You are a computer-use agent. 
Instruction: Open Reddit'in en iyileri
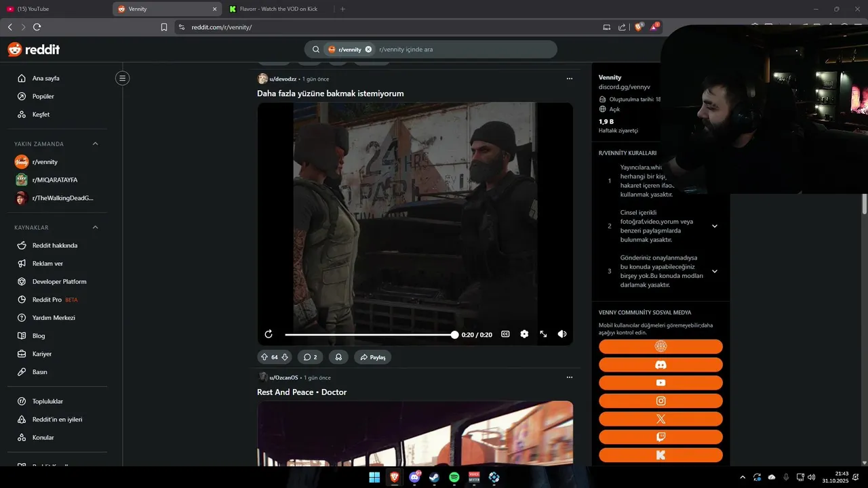pos(57,420)
